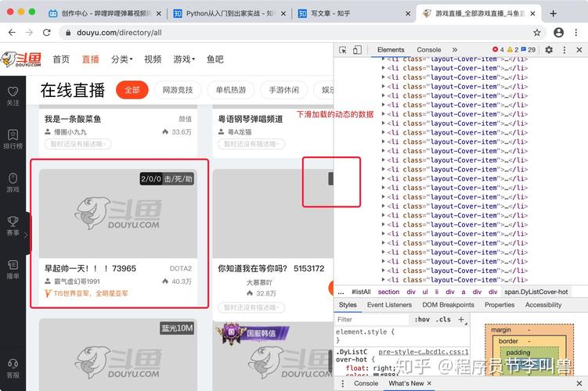588x391 pixels.
Task: Activate the DevTools element inspector icon
Action: (x=342, y=50)
